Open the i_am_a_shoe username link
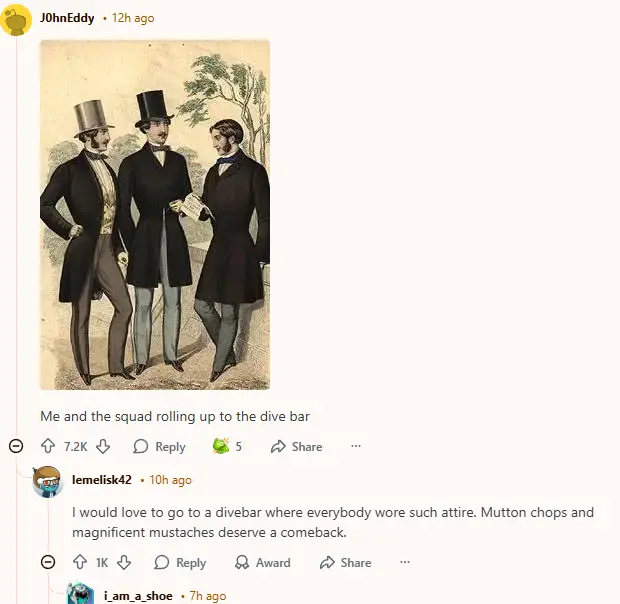Image resolution: width=620 pixels, height=604 pixels. tap(138, 595)
